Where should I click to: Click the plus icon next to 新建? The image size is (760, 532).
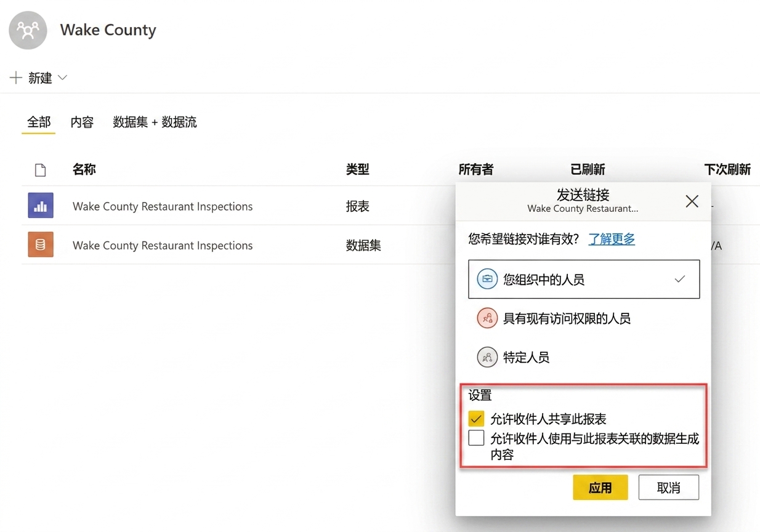[x=16, y=78]
